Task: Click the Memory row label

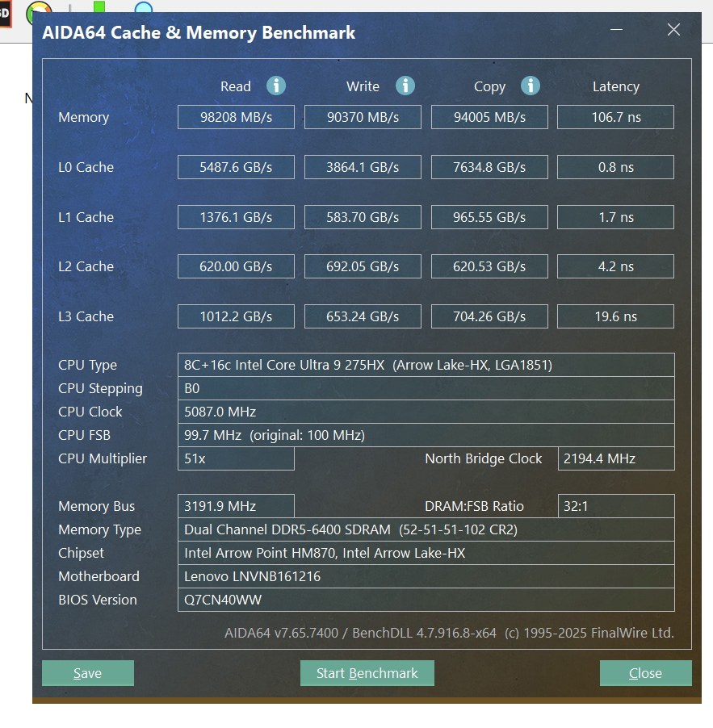Action: (84, 118)
